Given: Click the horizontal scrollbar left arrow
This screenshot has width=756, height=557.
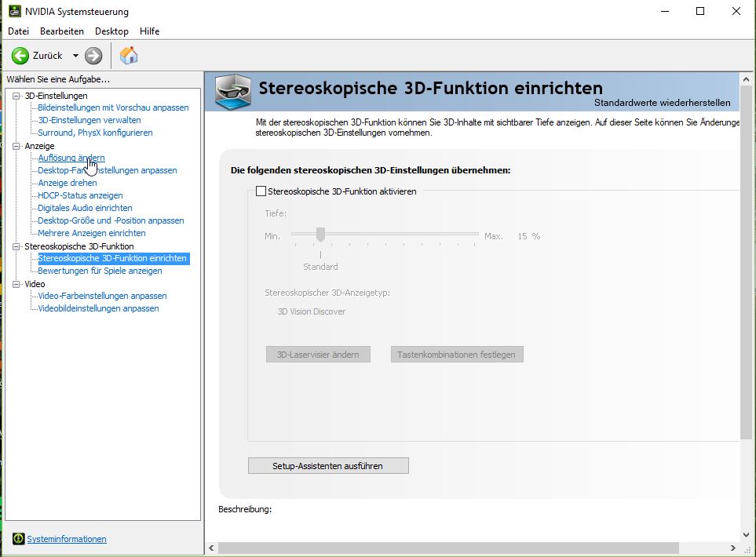Looking at the screenshot, I should coord(211,548).
